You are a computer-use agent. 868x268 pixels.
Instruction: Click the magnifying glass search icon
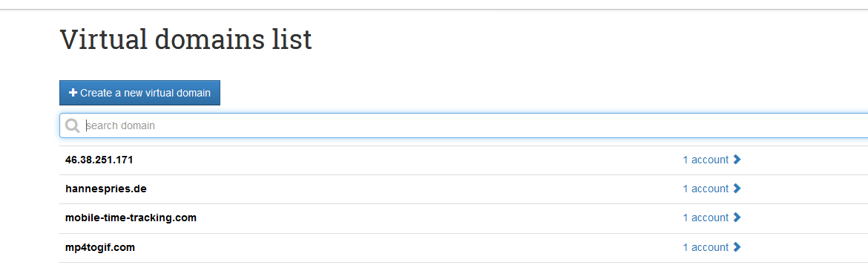click(73, 125)
